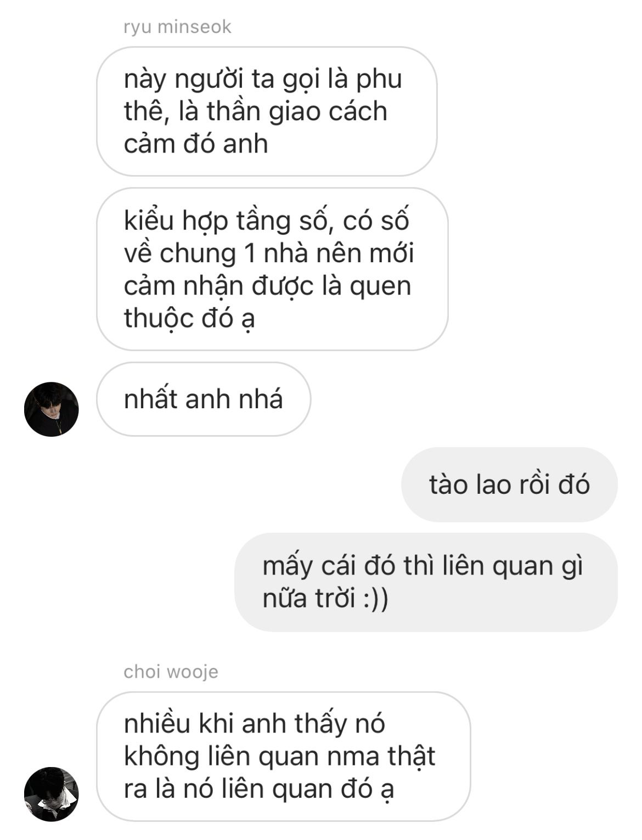Select the message starting 'nhiều khi anh thấy'
Viewport: 642px width, 840px height.
click(284, 756)
